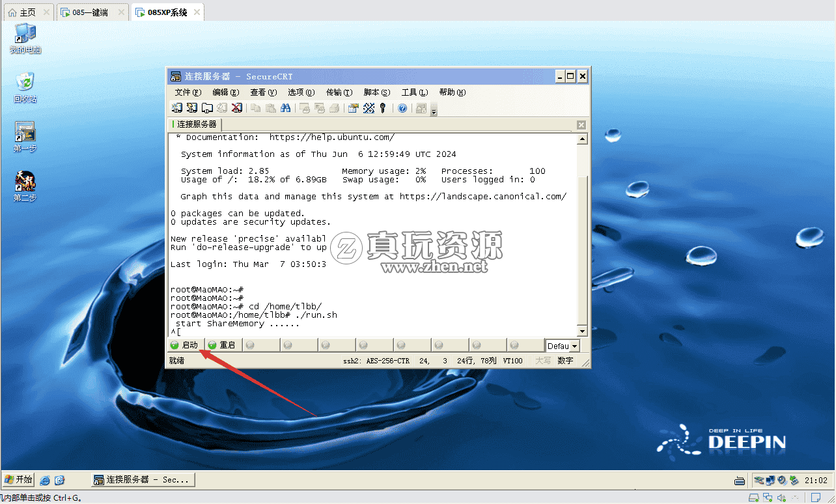Select the 回收站 recycle bin icon
Screen dimensions: 836x504
click(x=25, y=87)
